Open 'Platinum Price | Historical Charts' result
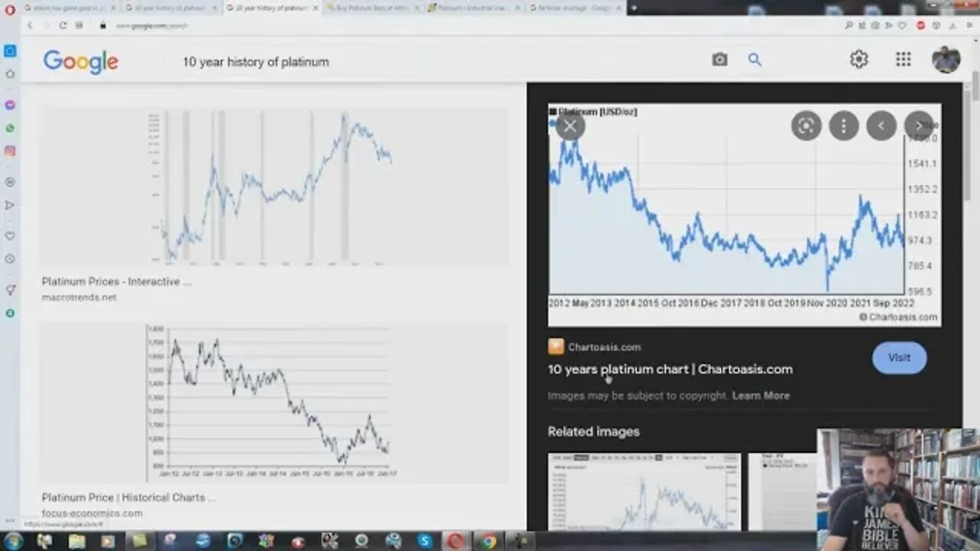This screenshot has height=551, width=980. [x=129, y=497]
